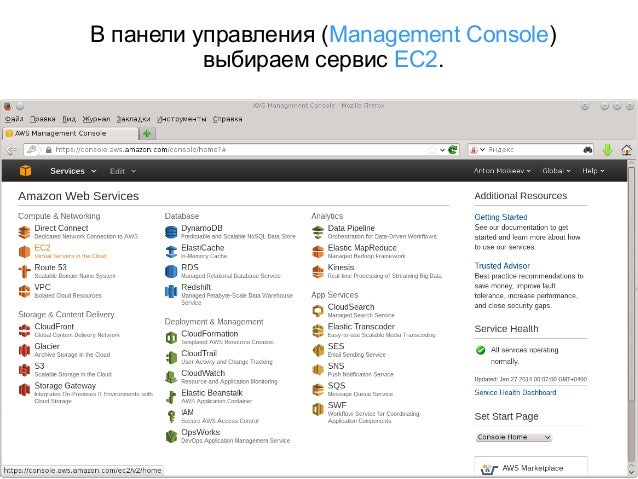638x479 pixels.
Task: Open the downloads green arrow icon
Action: click(x=607, y=150)
